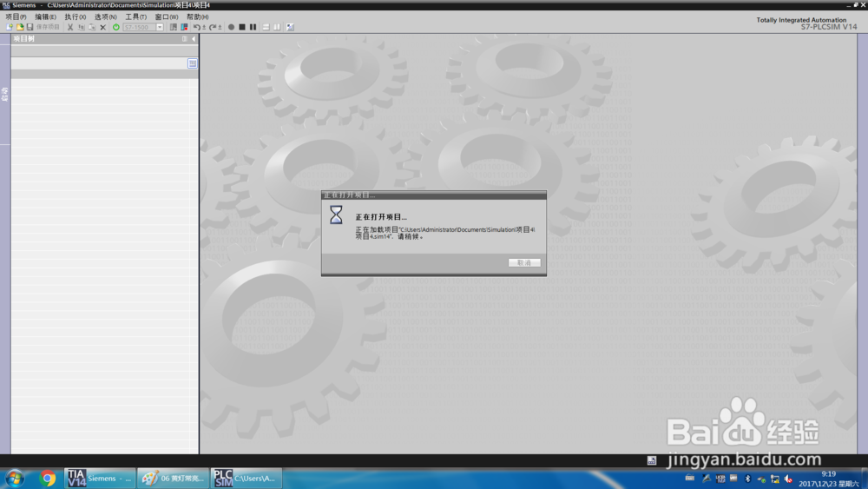Open the 窗口(W) menu
Screen dimensions: 868x489
coord(166,17)
